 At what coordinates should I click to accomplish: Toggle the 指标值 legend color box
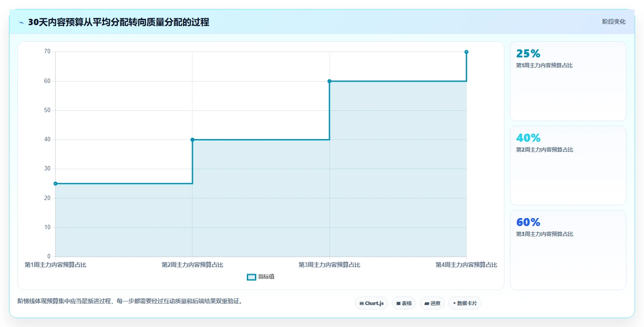tap(251, 277)
